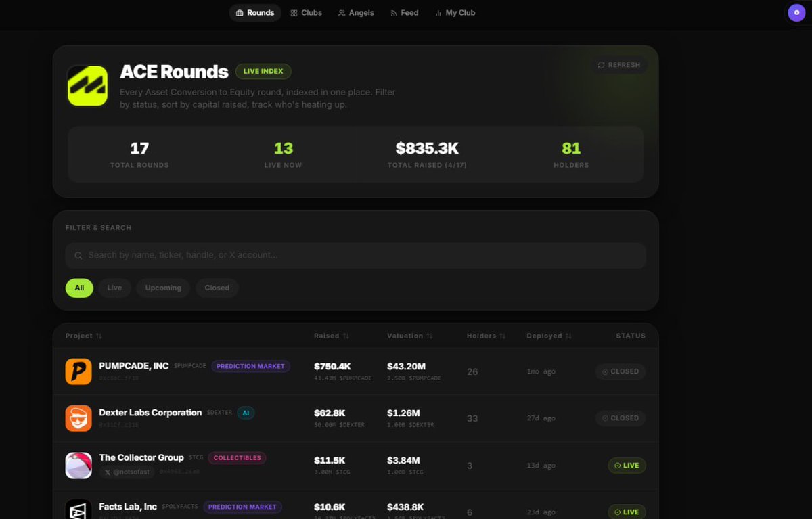Sort table by Raised column

(x=332, y=336)
